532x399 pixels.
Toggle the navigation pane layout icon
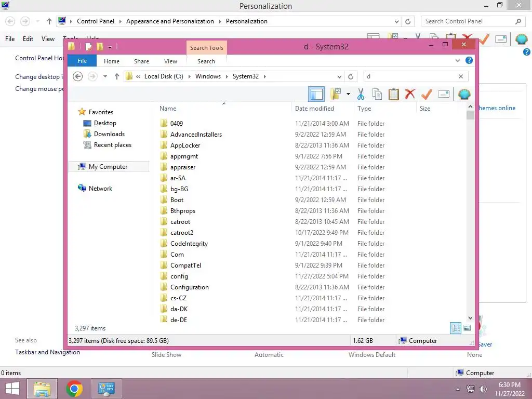316,94
